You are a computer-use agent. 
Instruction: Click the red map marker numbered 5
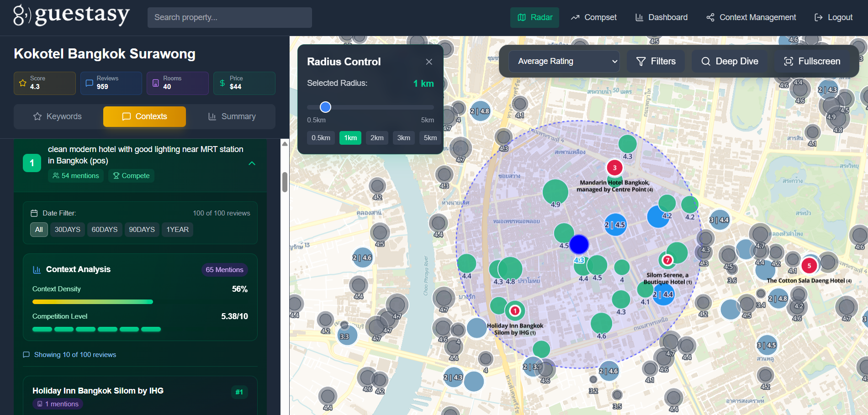click(x=809, y=266)
